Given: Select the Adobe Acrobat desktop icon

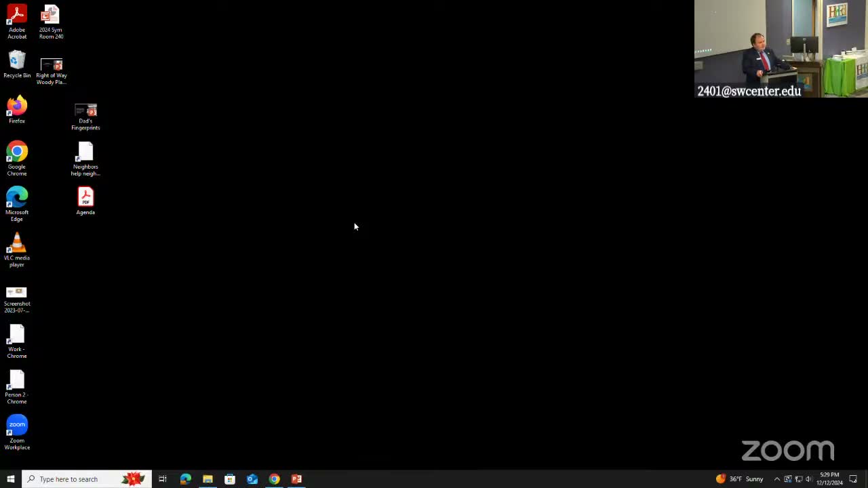Looking at the screenshot, I should (x=17, y=22).
